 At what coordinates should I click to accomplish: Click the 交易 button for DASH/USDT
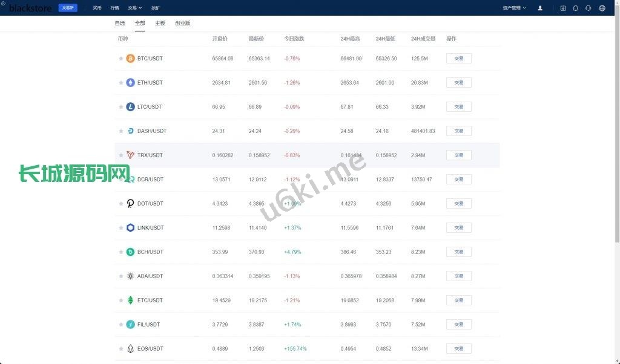coord(458,131)
